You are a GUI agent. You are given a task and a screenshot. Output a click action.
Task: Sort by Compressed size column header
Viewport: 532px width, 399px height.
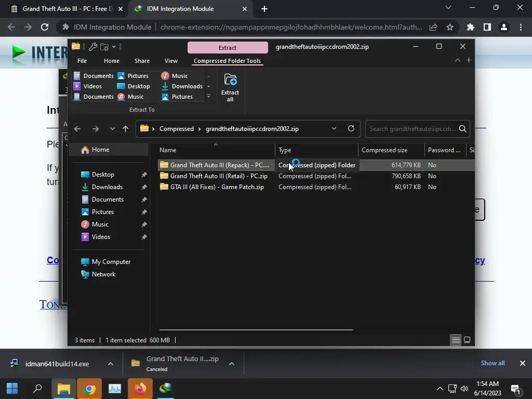pos(391,150)
